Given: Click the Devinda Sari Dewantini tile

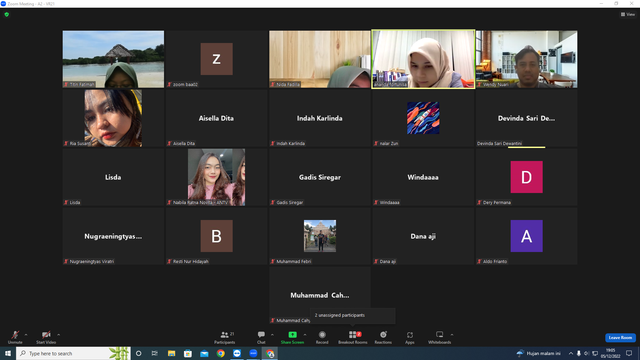Looking at the screenshot, I should [x=527, y=118].
